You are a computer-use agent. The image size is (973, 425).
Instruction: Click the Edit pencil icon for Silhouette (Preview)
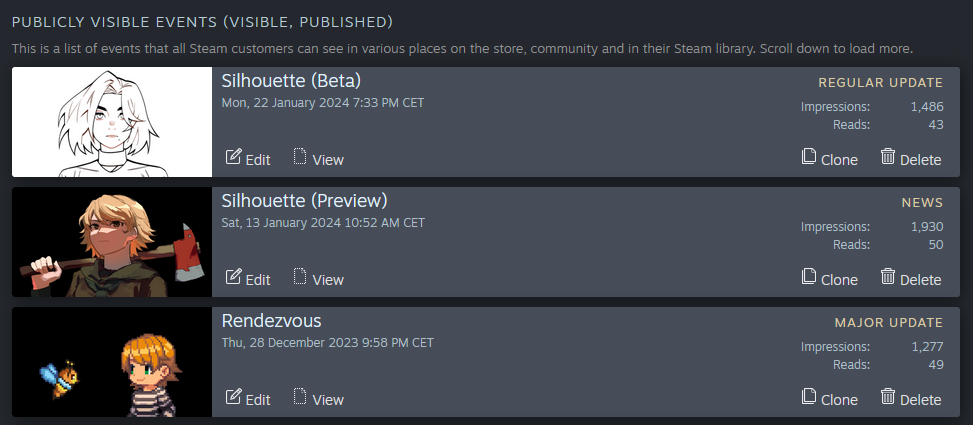click(233, 276)
